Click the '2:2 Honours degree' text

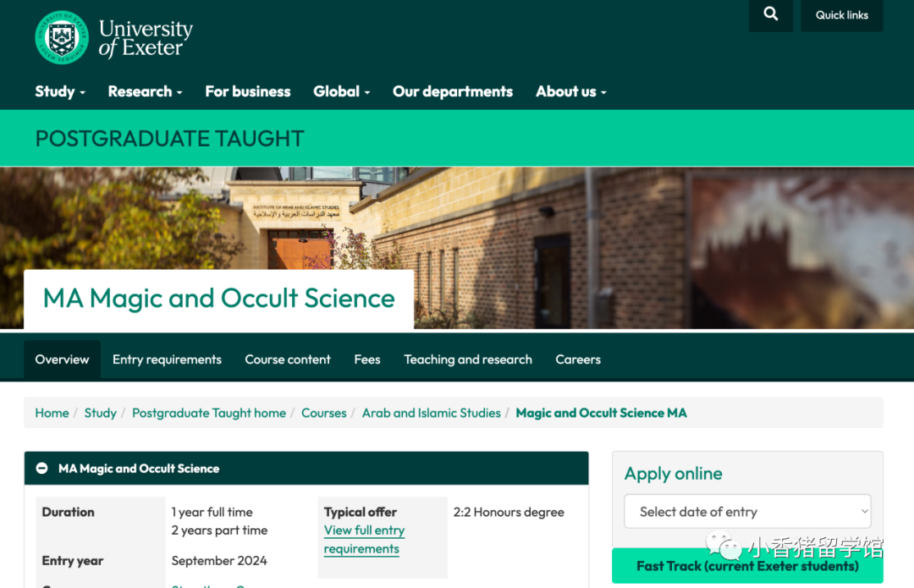point(509,512)
